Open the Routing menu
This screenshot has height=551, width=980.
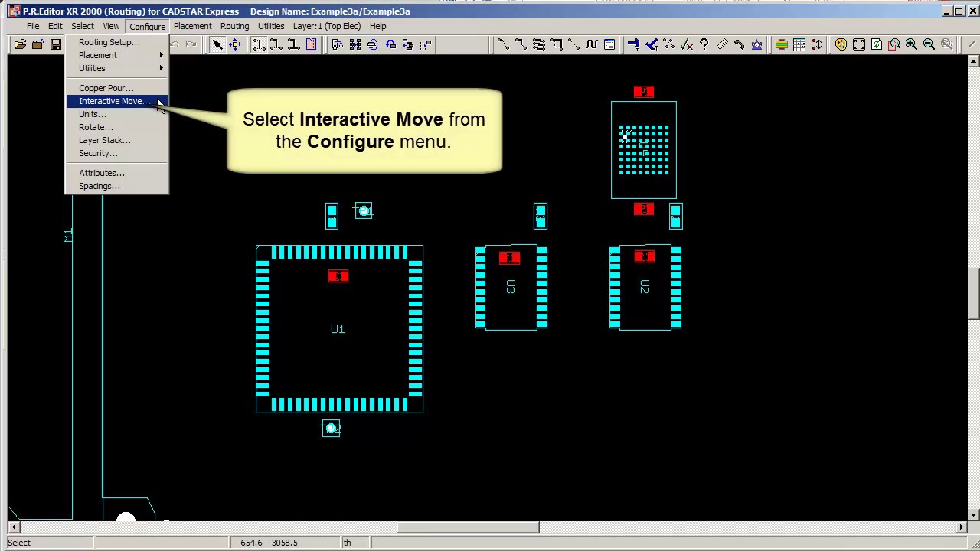[234, 26]
